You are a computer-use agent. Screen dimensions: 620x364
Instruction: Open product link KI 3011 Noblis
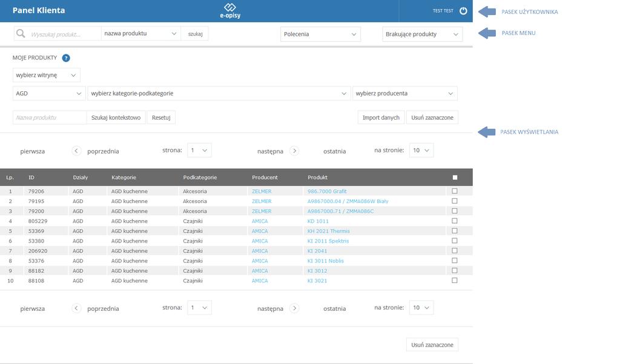pos(325,261)
